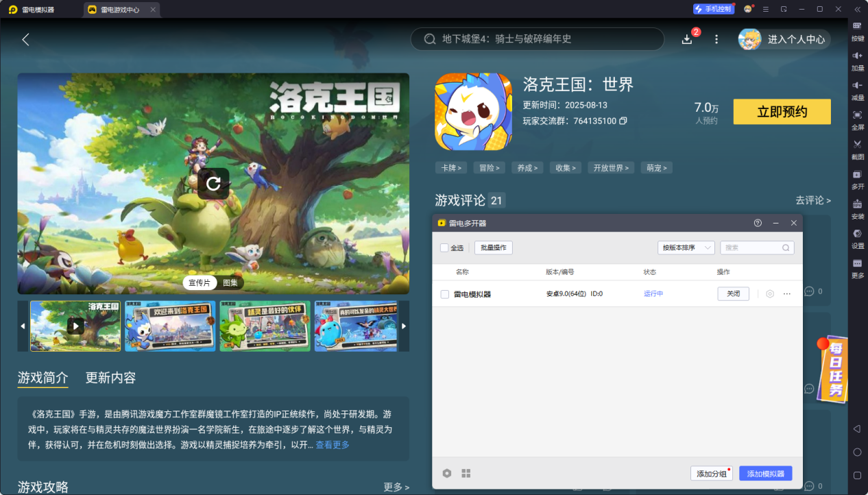The width and height of the screenshot is (868, 495).
Task: Collapse sidebar with the double chevron icon
Action: coord(857,9)
